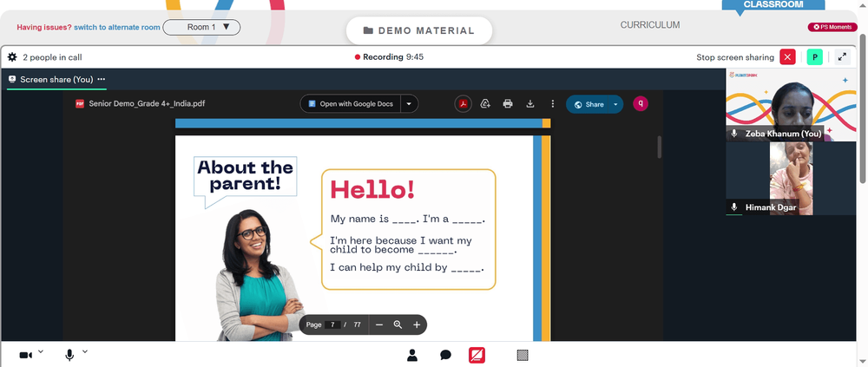Click switch to alternate room link

click(117, 27)
